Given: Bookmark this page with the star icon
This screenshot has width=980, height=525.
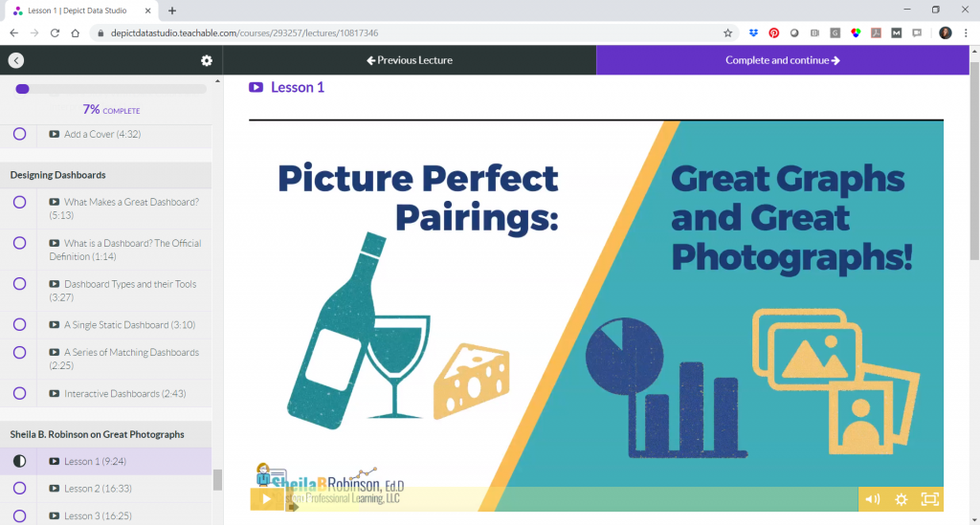Looking at the screenshot, I should point(727,33).
